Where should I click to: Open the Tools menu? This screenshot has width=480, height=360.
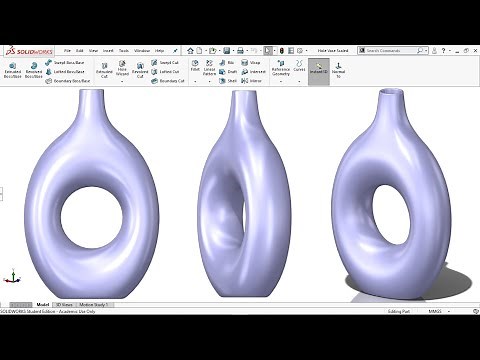click(124, 51)
